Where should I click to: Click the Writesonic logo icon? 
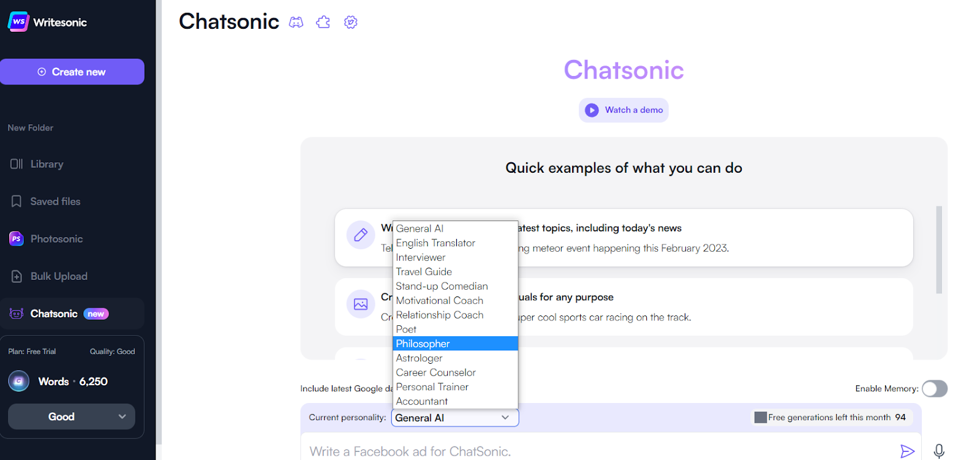[18, 21]
